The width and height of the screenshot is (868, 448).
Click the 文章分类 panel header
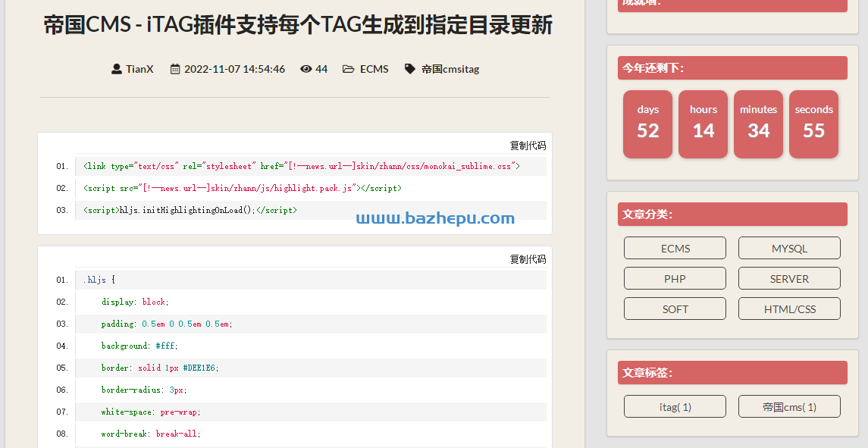click(x=732, y=214)
